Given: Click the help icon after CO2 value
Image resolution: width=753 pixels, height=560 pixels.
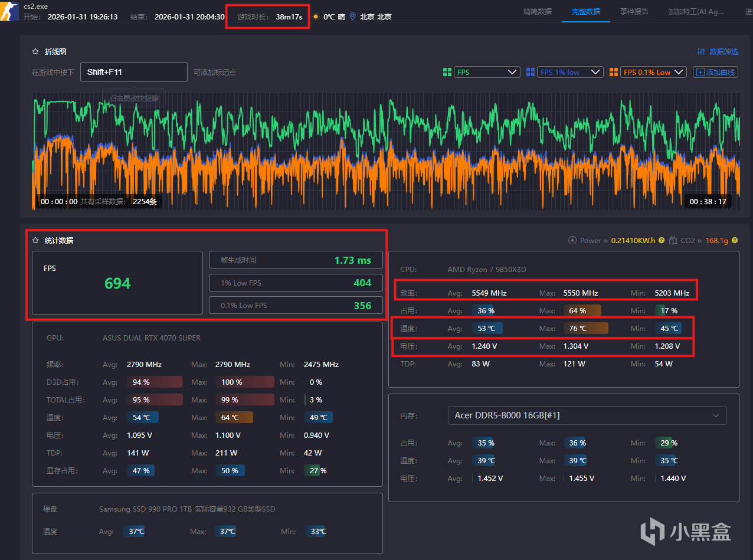Looking at the screenshot, I should click(734, 240).
